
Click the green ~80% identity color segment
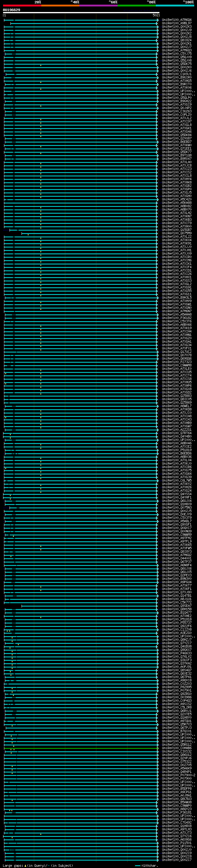137,6
